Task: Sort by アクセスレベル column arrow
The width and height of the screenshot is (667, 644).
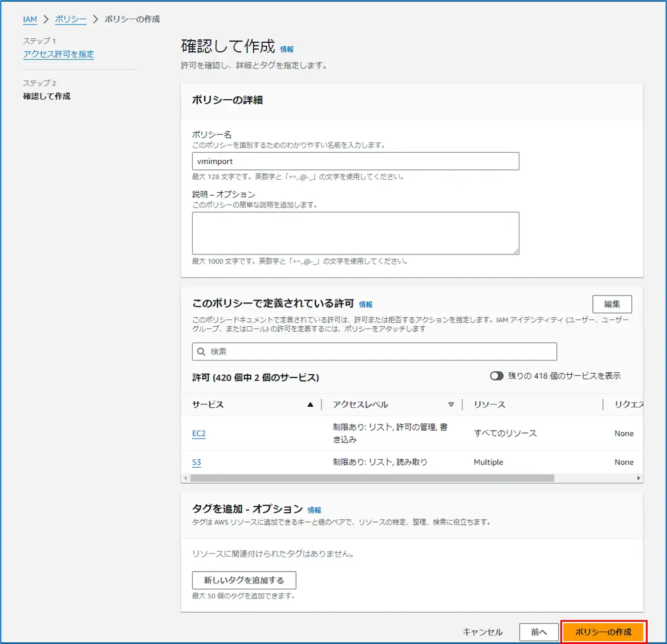Action: 451,404
